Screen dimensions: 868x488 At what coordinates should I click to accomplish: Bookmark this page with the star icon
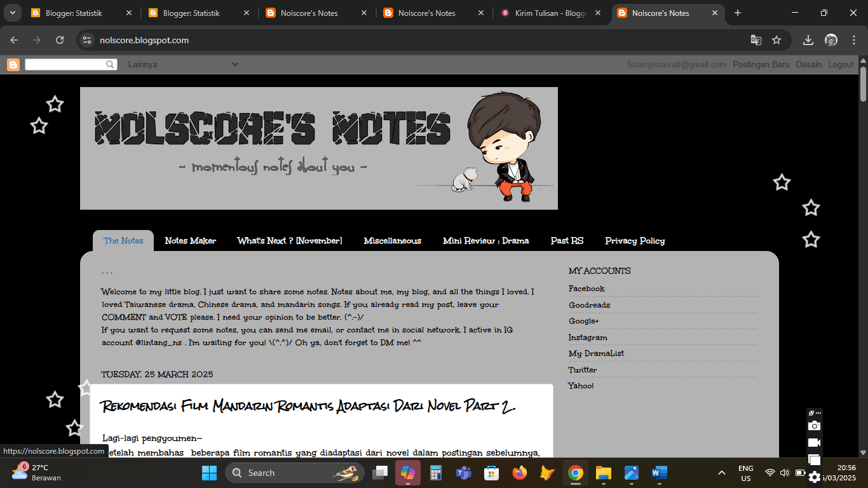(x=776, y=40)
